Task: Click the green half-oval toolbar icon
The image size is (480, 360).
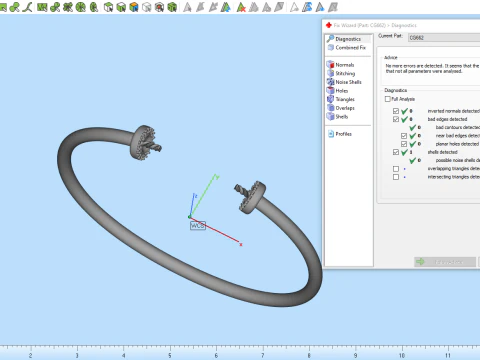Action: (x=94, y=7)
